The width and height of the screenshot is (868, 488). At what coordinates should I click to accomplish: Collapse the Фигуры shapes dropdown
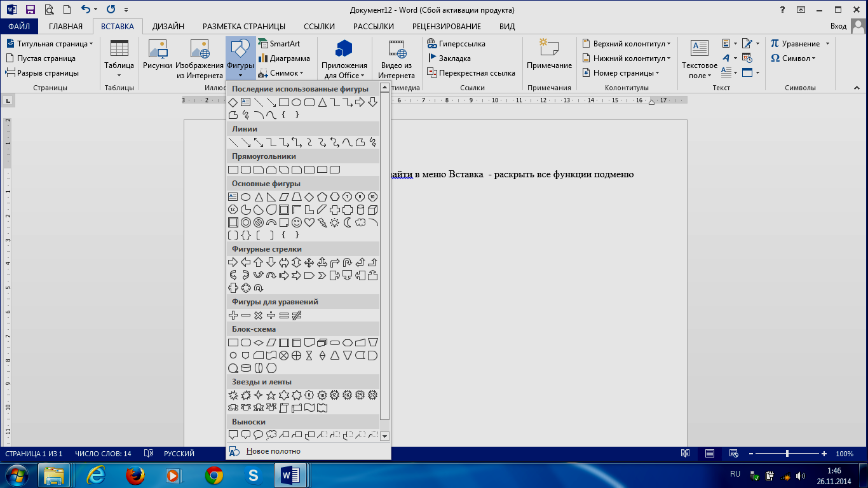point(240,57)
